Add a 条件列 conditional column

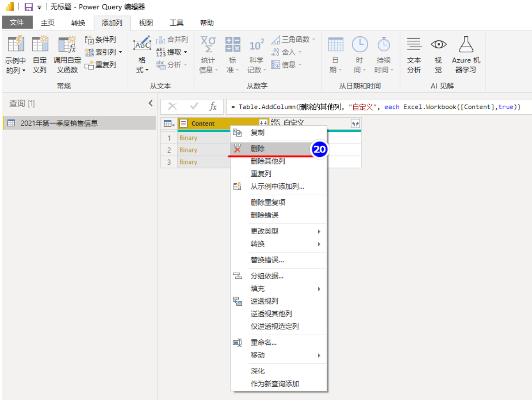(100, 39)
